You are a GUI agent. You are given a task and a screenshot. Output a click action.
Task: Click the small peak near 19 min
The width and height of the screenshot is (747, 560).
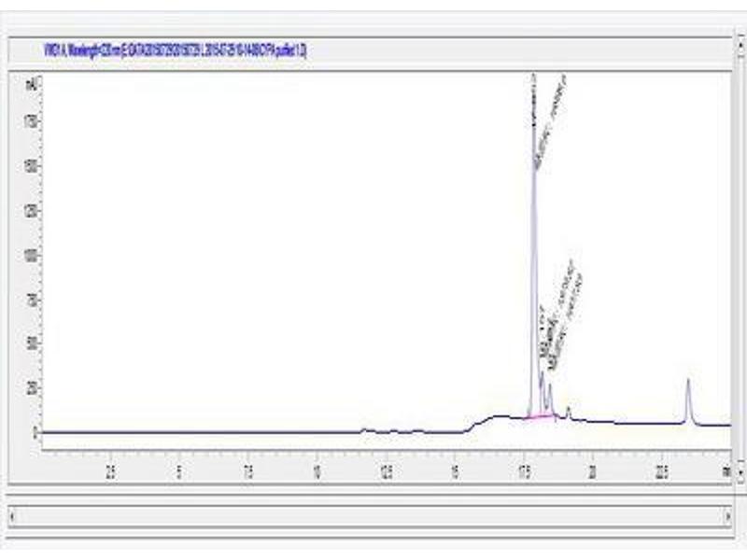(x=569, y=411)
